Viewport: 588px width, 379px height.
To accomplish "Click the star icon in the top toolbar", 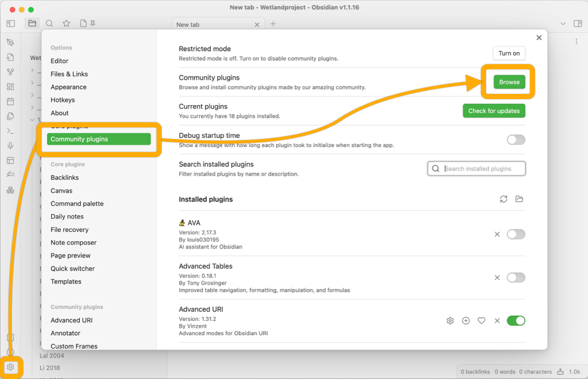I will [x=65, y=23].
